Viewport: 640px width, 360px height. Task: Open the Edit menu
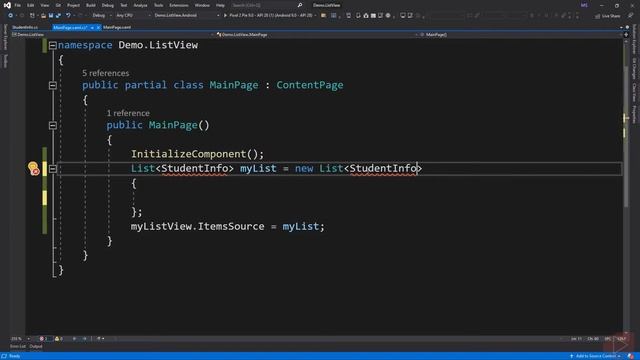31,5
